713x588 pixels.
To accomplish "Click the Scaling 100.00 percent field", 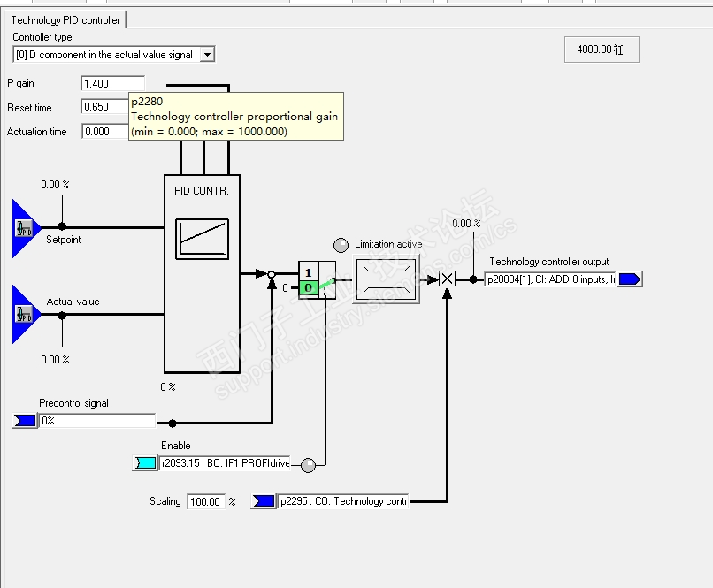I will [x=206, y=501].
